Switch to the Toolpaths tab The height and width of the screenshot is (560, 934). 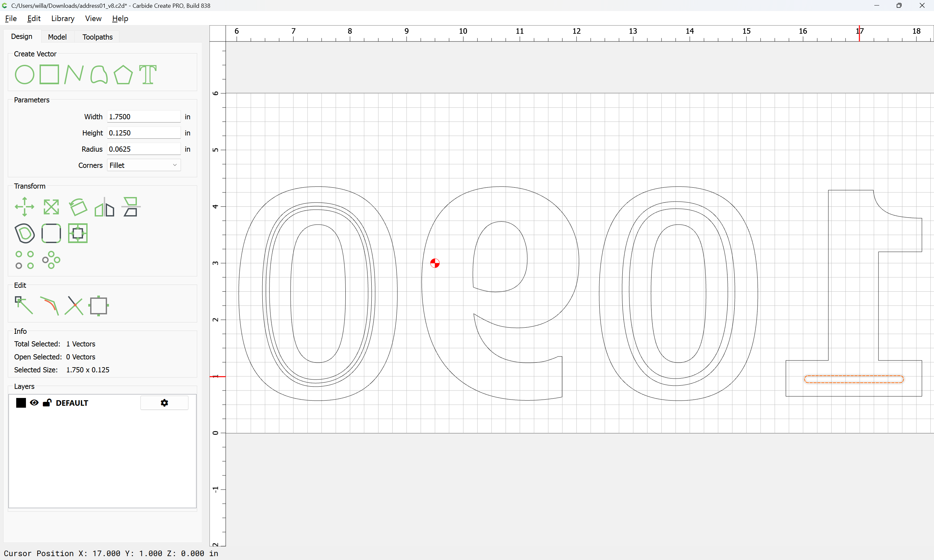point(97,37)
